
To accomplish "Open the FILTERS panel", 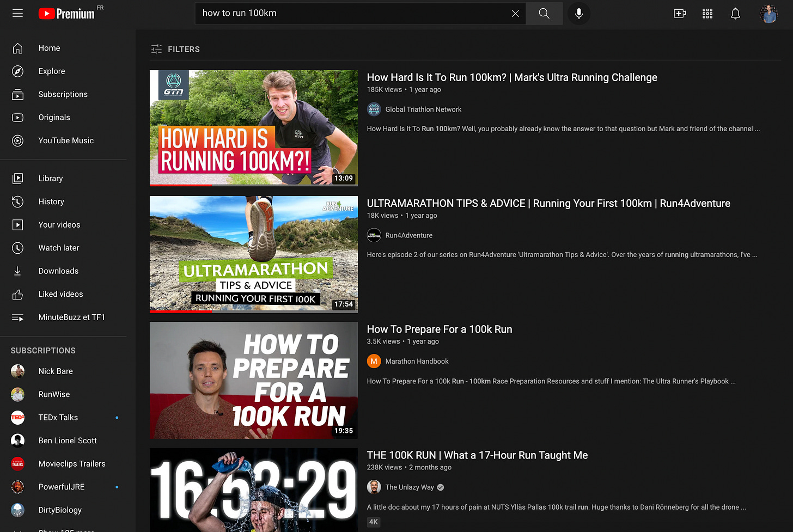I will (175, 49).
